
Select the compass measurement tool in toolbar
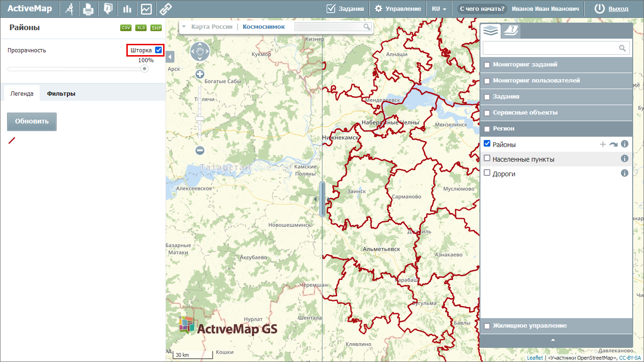[70, 9]
